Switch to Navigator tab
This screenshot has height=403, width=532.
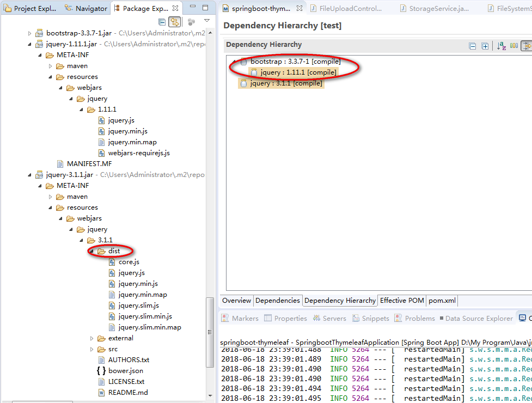coord(86,8)
